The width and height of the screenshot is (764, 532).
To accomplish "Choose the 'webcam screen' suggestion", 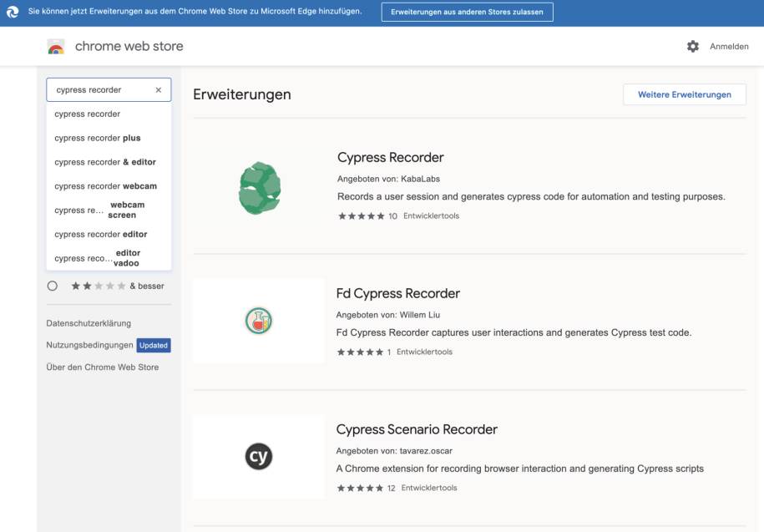I will [109, 210].
